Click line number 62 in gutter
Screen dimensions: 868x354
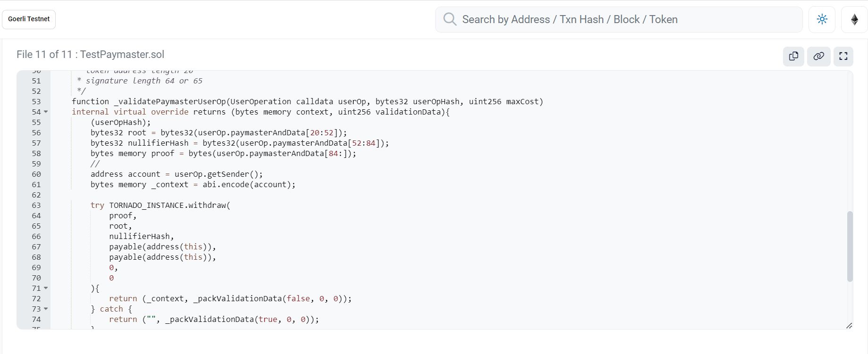[x=36, y=195]
